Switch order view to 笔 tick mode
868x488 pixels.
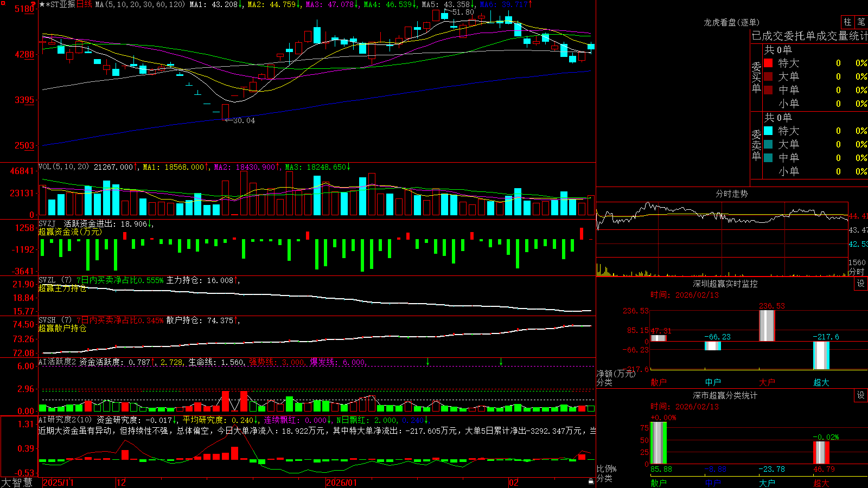(861, 22)
